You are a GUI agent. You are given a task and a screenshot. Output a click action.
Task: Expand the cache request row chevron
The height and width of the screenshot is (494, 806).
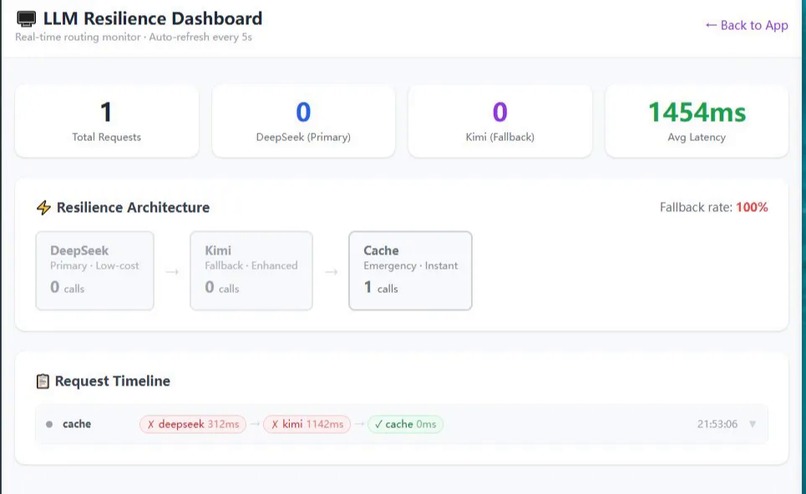753,424
